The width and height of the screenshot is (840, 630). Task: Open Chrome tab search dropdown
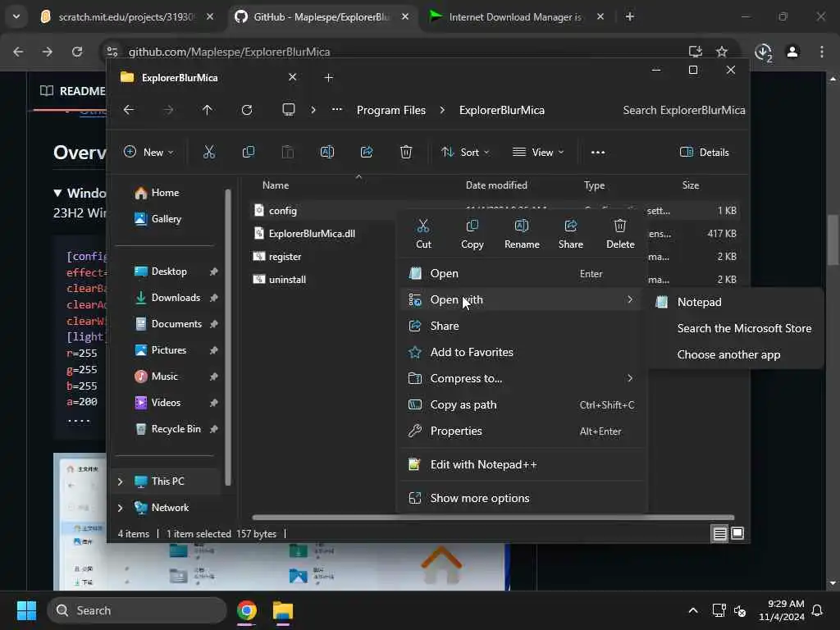click(16, 16)
